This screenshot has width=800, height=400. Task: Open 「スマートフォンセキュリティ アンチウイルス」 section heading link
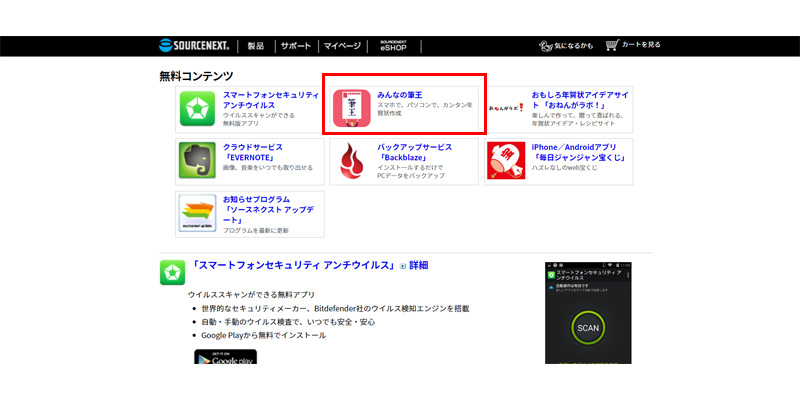[293, 265]
